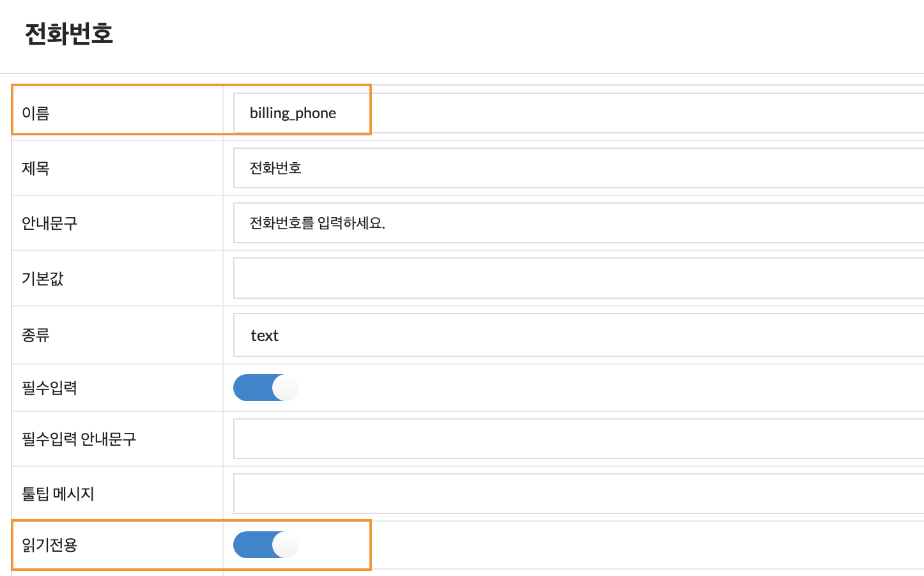Focus the 제목 input field
924x576 pixels.
[579, 168]
